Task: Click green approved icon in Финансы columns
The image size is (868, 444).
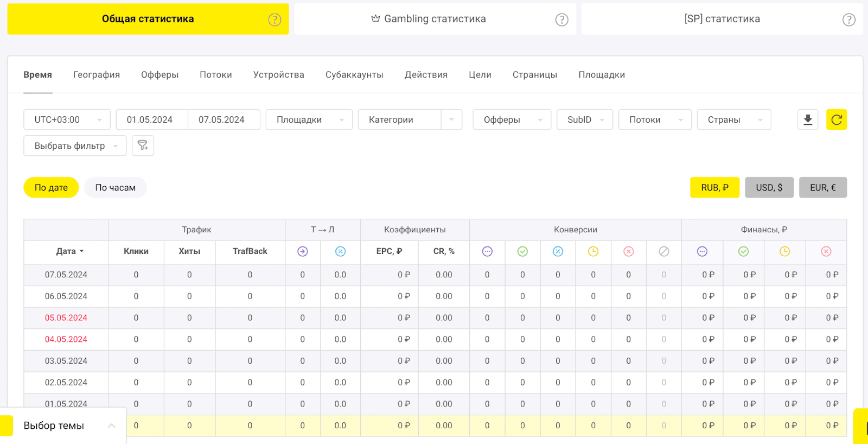Action: (743, 251)
